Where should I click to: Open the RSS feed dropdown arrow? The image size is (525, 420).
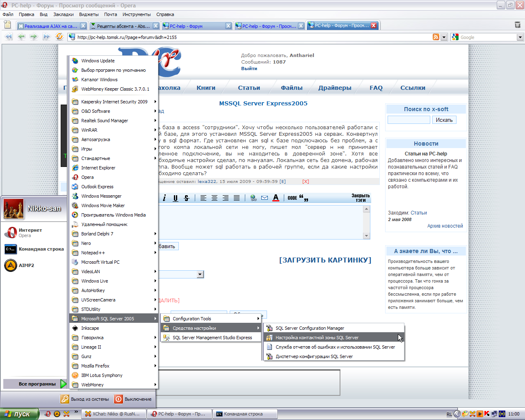[444, 37]
